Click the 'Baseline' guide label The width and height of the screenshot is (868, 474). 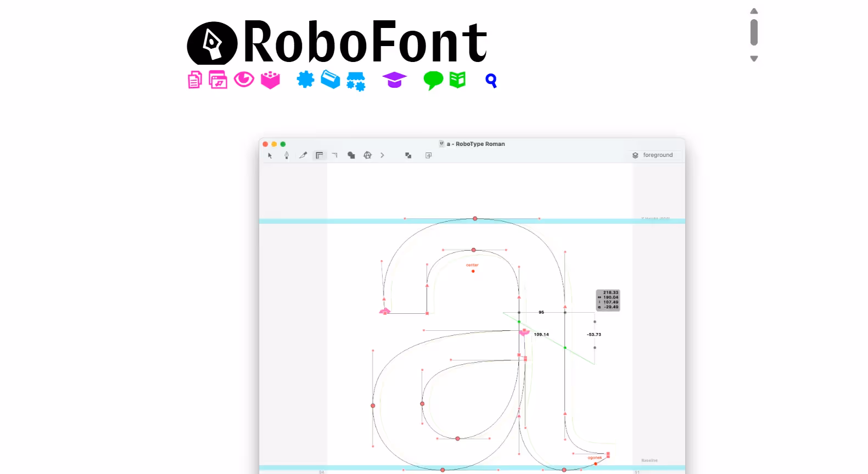(649, 460)
